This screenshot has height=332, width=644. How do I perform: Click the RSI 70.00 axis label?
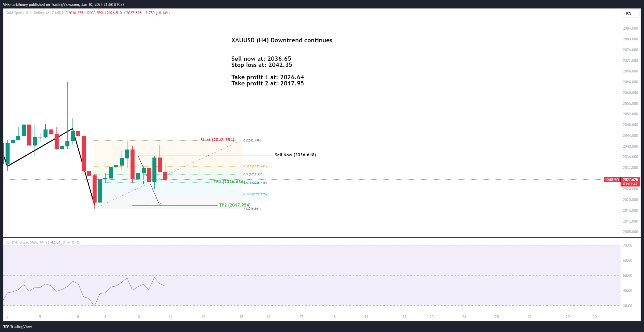click(628, 245)
